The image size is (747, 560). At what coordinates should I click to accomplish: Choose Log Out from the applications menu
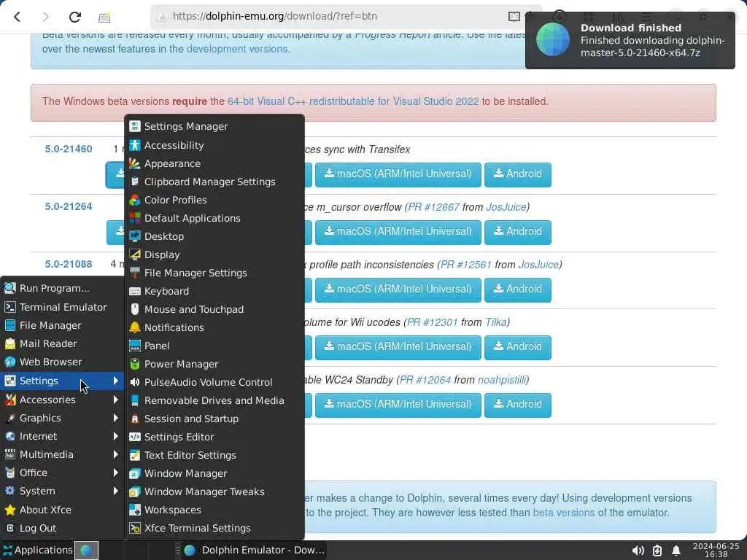click(62, 528)
